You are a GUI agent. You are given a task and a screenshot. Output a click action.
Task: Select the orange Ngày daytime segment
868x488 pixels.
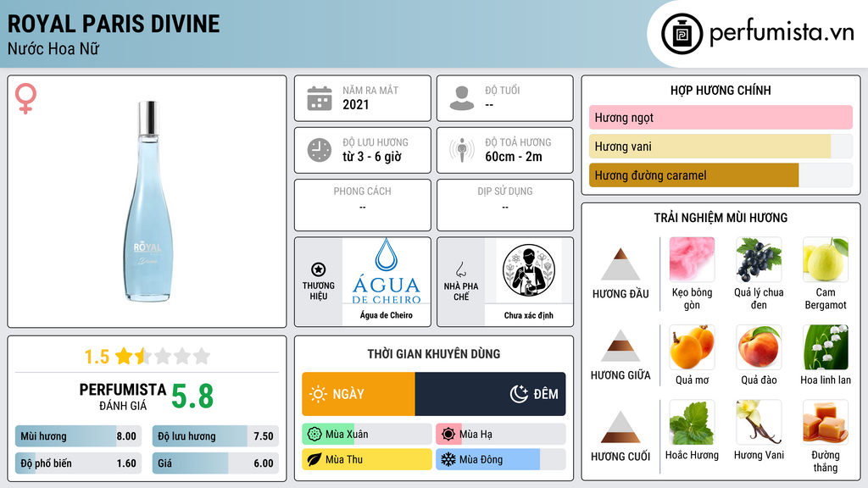pyautogui.click(x=359, y=394)
